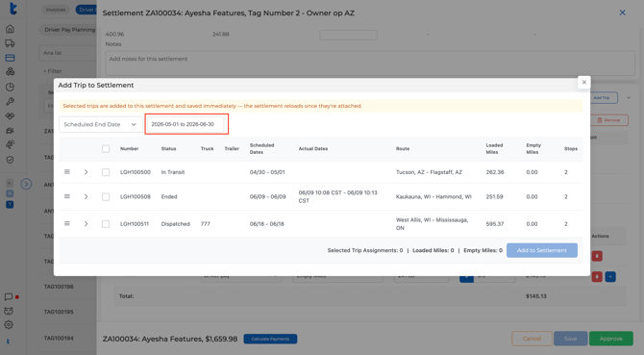Click the Cancel button
The height and width of the screenshot is (355, 644).
coord(532,339)
